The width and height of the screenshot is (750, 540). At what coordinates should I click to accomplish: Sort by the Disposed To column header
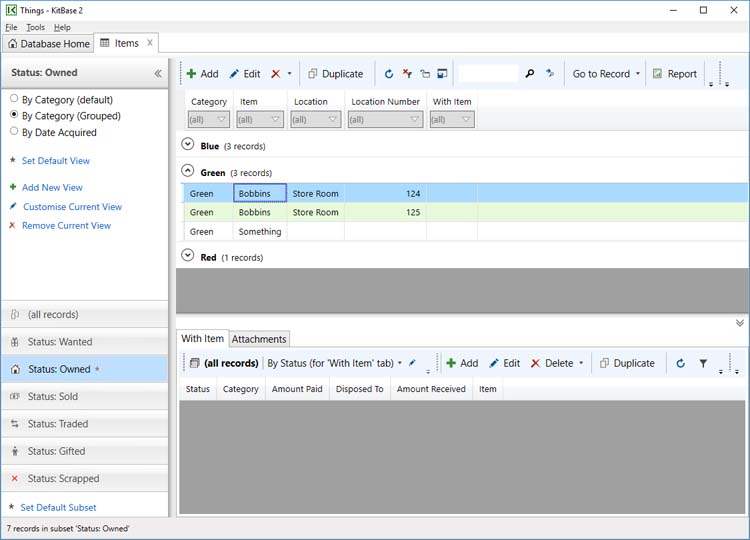(x=360, y=389)
